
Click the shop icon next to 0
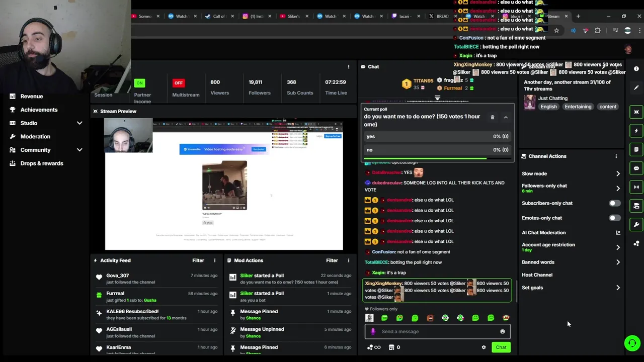point(391,347)
